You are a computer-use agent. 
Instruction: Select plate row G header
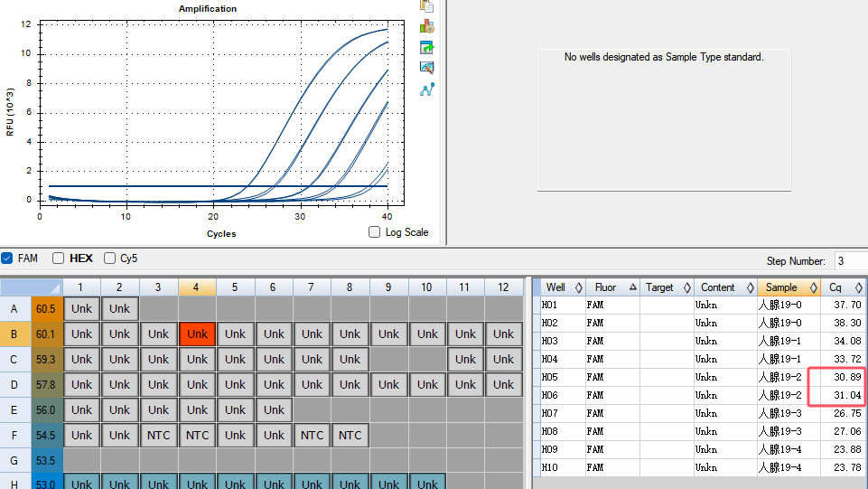tap(15, 461)
